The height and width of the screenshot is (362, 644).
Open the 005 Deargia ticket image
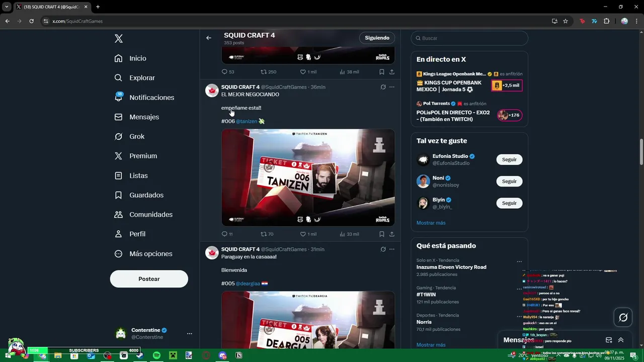click(308, 320)
